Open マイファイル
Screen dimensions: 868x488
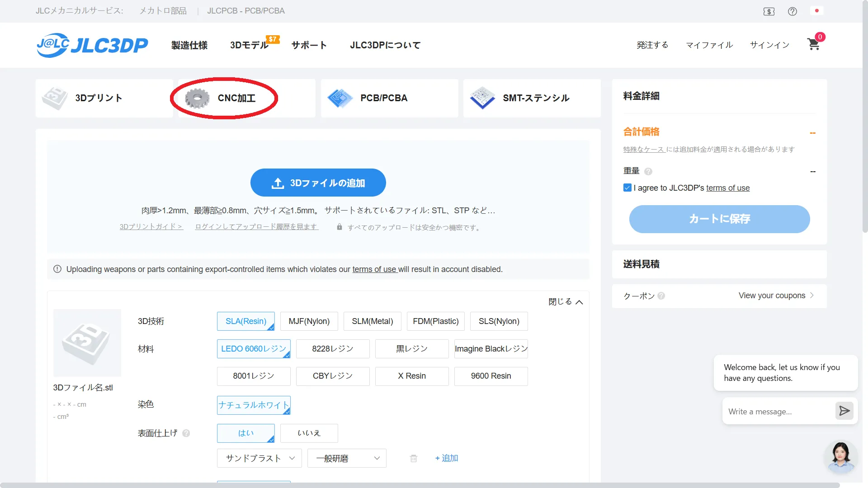(x=709, y=45)
